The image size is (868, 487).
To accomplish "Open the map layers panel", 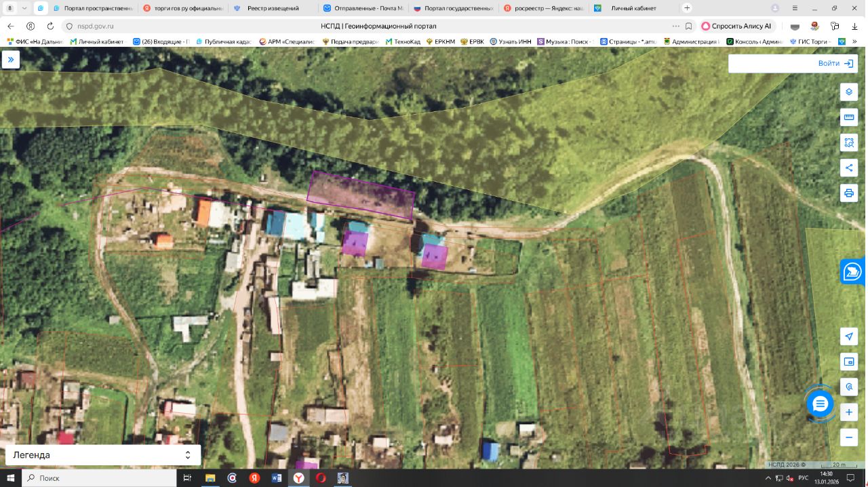I will [x=848, y=92].
